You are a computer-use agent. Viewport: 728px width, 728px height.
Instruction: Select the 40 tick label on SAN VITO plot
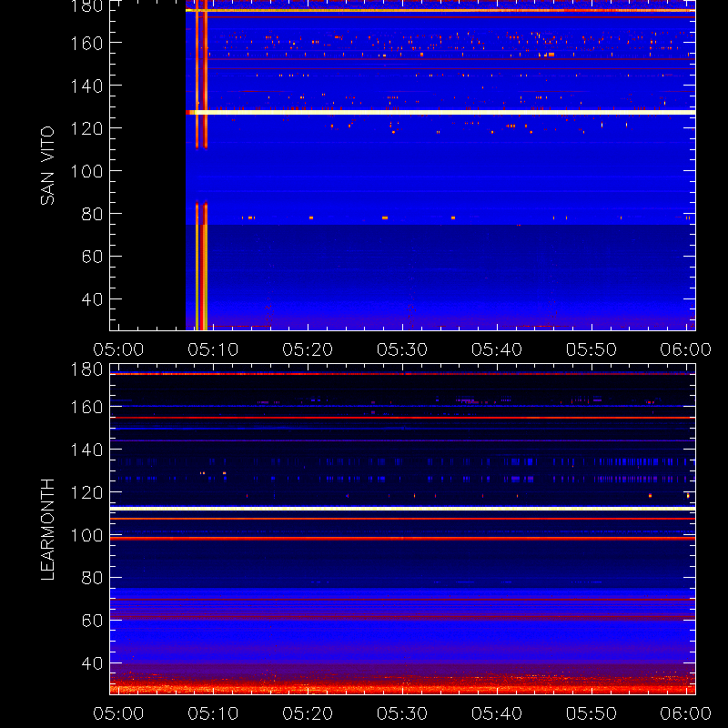pos(92,299)
